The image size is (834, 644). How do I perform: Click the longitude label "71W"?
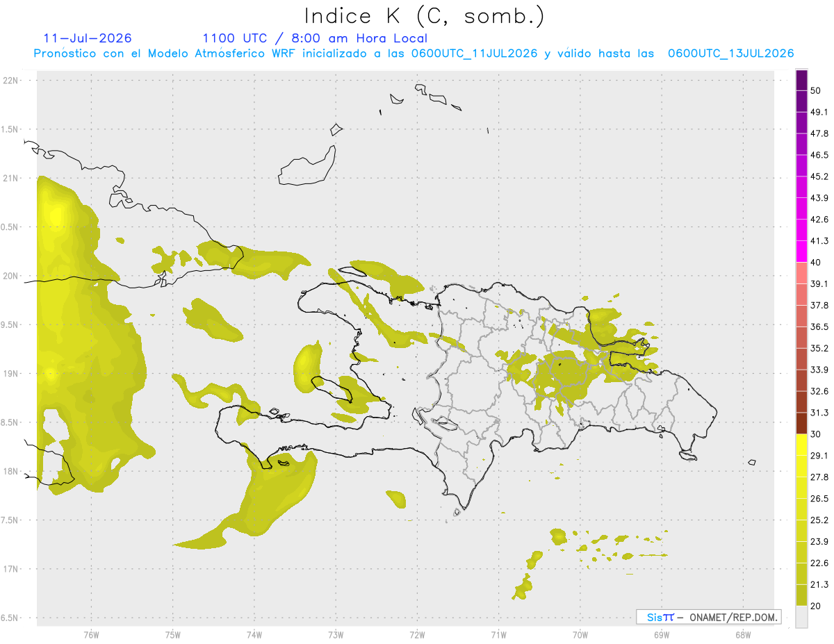[498, 635]
